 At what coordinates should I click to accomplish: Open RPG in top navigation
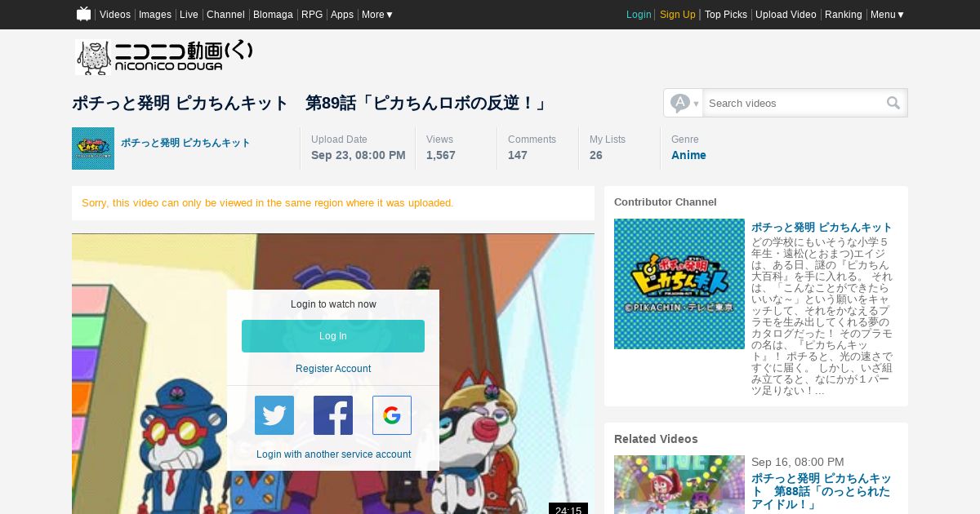(x=312, y=15)
